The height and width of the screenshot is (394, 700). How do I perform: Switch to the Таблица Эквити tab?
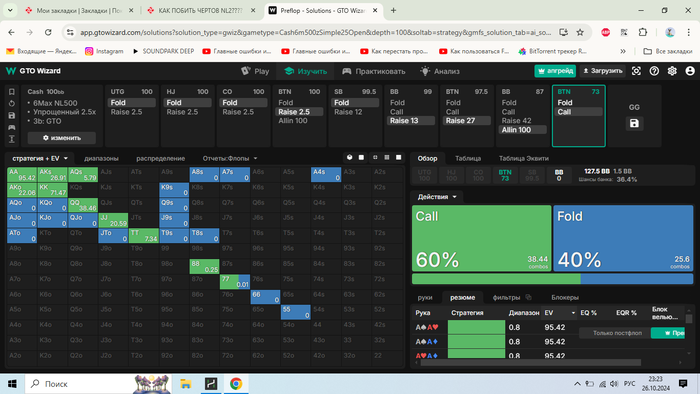(x=524, y=158)
